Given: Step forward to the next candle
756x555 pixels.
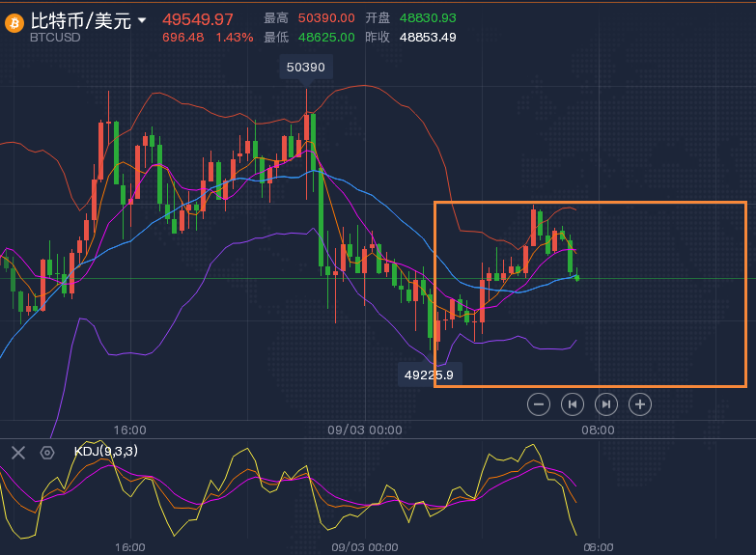Looking at the screenshot, I should point(605,404).
